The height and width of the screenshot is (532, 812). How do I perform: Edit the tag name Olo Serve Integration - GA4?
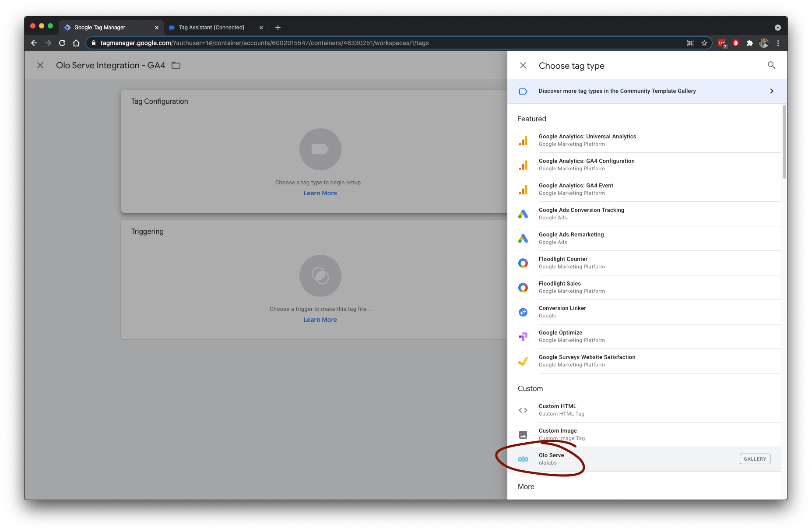tap(111, 65)
